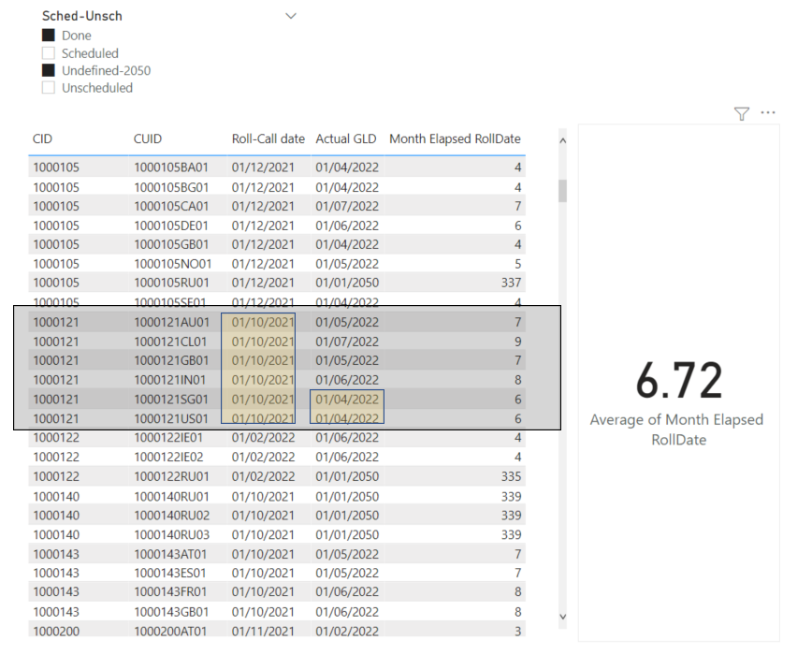Click the table scroll down arrow

tap(563, 617)
